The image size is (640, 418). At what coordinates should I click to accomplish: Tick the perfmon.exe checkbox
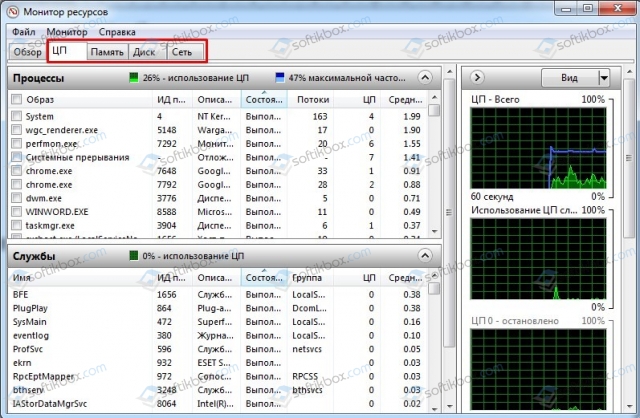click(x=16, y=143)
